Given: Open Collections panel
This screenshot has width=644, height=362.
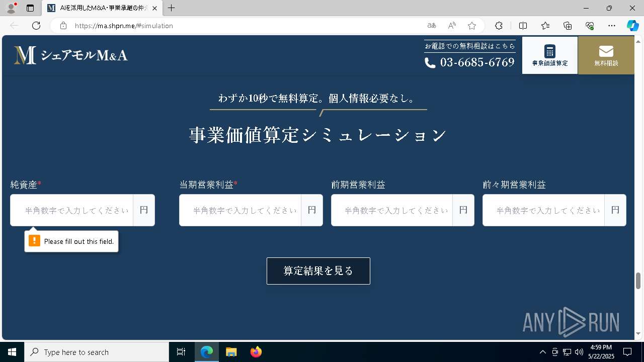Looking at the screenshot, I should tap(568, 26).
